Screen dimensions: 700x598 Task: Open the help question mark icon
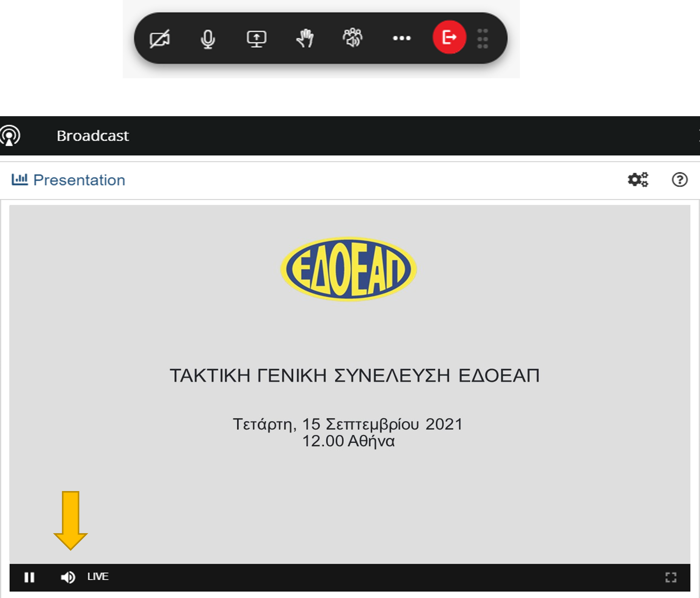click(679, 180)
